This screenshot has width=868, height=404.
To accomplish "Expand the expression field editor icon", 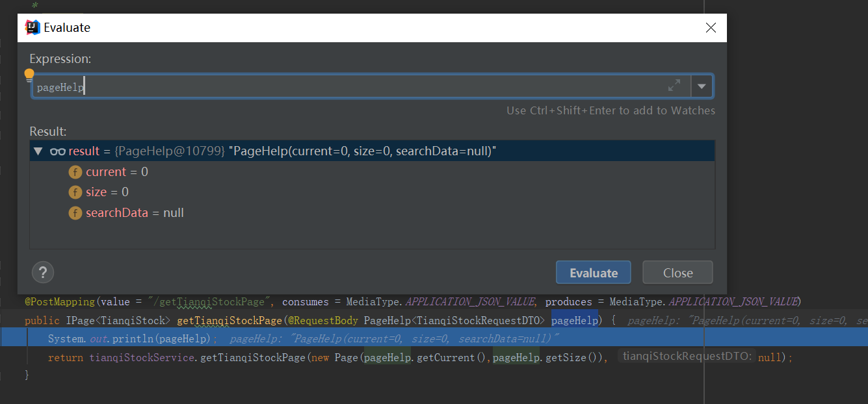I will click(x=674, y=85).
